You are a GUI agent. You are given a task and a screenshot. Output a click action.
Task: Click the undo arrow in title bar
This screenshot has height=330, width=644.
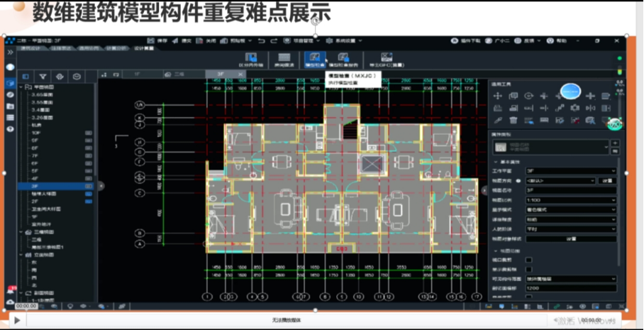(262, 40)
